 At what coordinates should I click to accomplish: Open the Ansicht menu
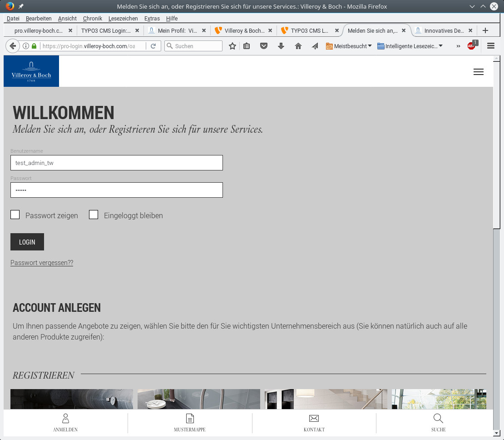pyautogui.click(x=67, y=18)
